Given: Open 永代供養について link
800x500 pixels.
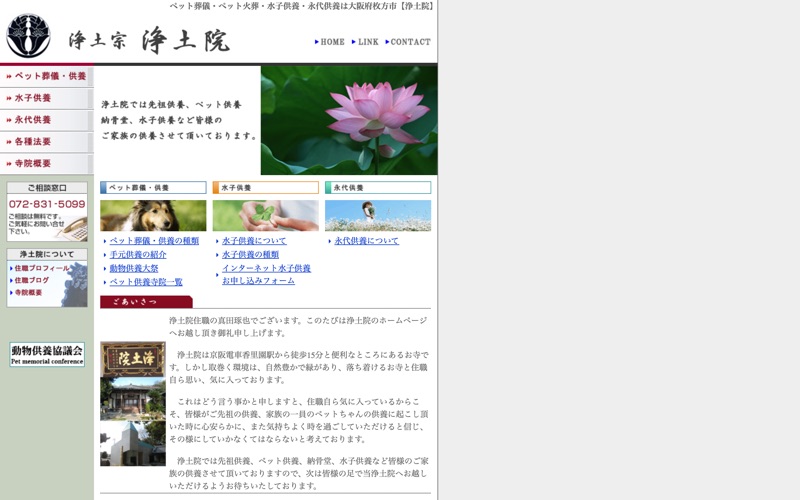Looking at the screenshot, I should click(366, 241).
